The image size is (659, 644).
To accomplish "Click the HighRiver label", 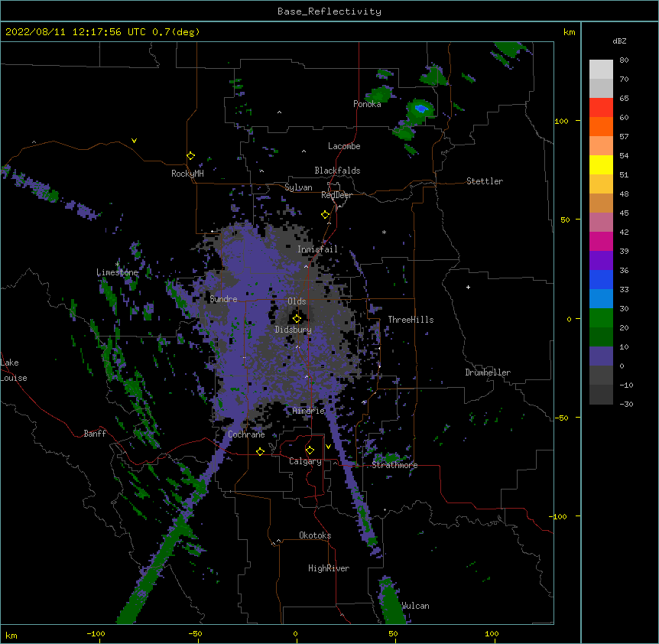I will [329, 568].
